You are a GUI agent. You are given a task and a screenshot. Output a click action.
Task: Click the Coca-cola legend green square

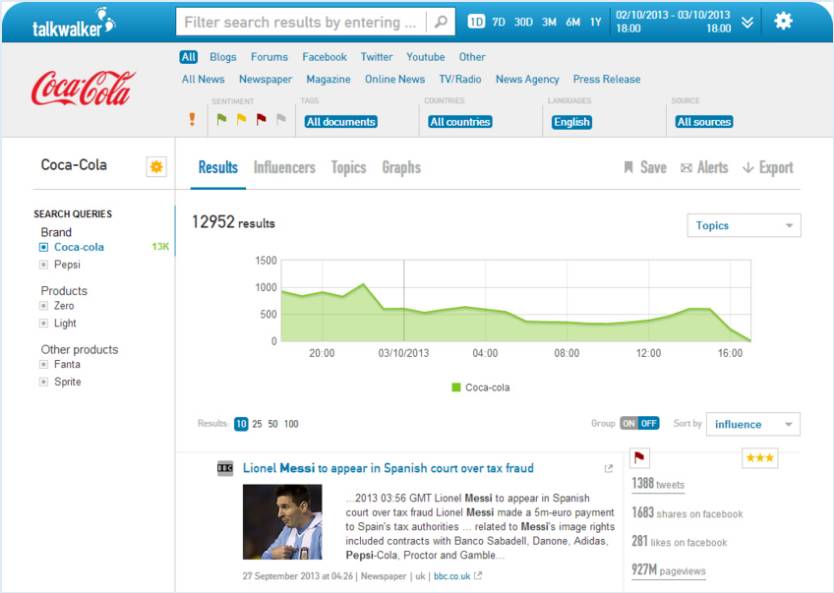(x=456, y=387)
